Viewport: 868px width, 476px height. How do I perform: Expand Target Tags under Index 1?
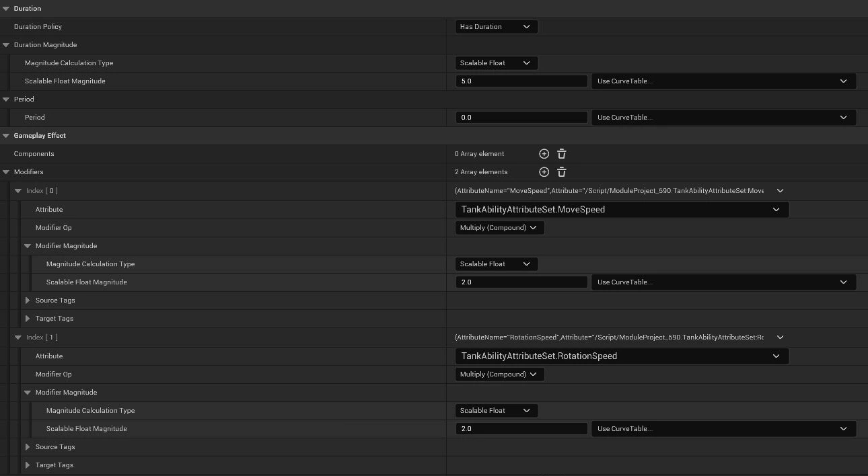pos(28,465)
